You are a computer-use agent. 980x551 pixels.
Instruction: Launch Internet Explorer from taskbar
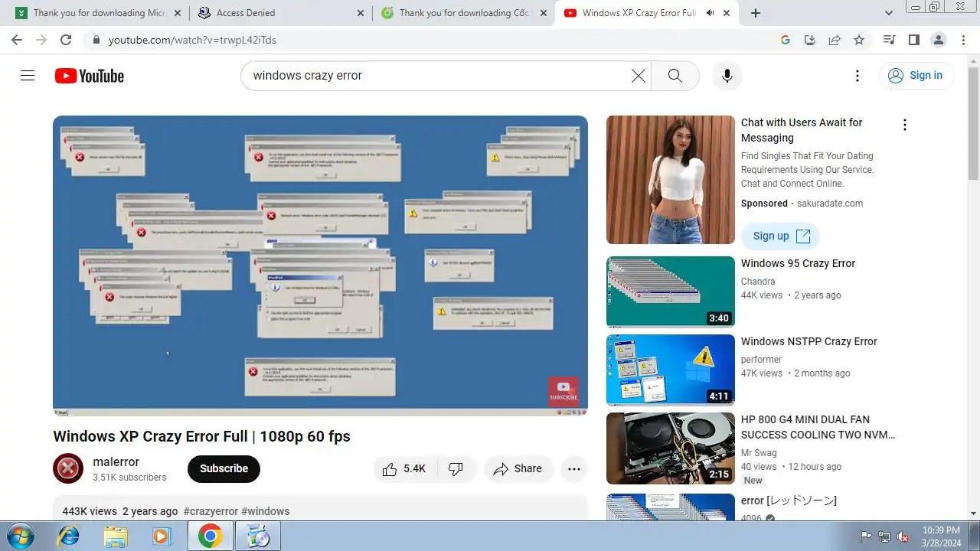tap(69, 536)
